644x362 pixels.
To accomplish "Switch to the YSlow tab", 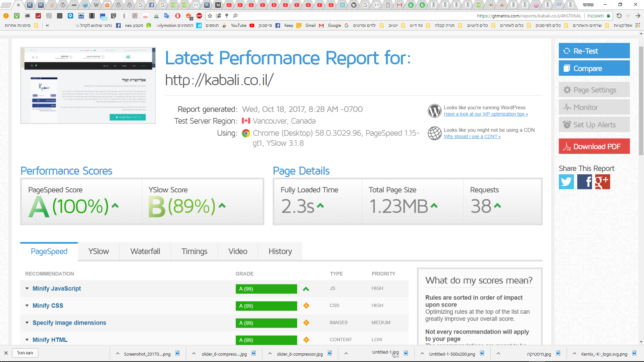I will point(99,251).
